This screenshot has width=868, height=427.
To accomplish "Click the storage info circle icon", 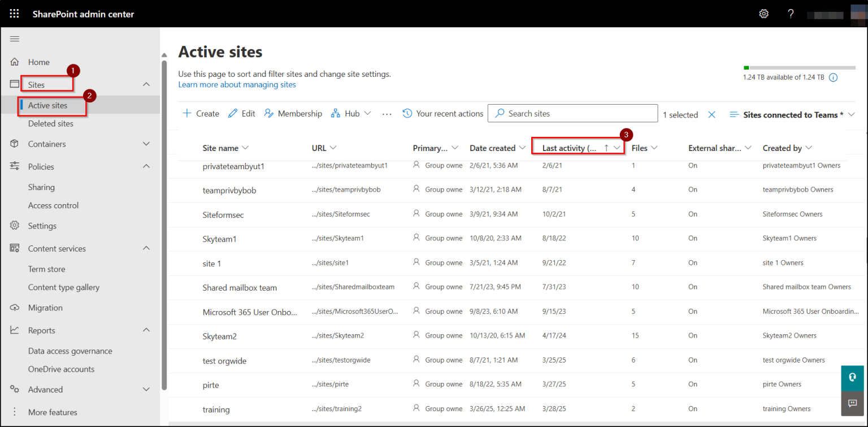I will 833,77.
